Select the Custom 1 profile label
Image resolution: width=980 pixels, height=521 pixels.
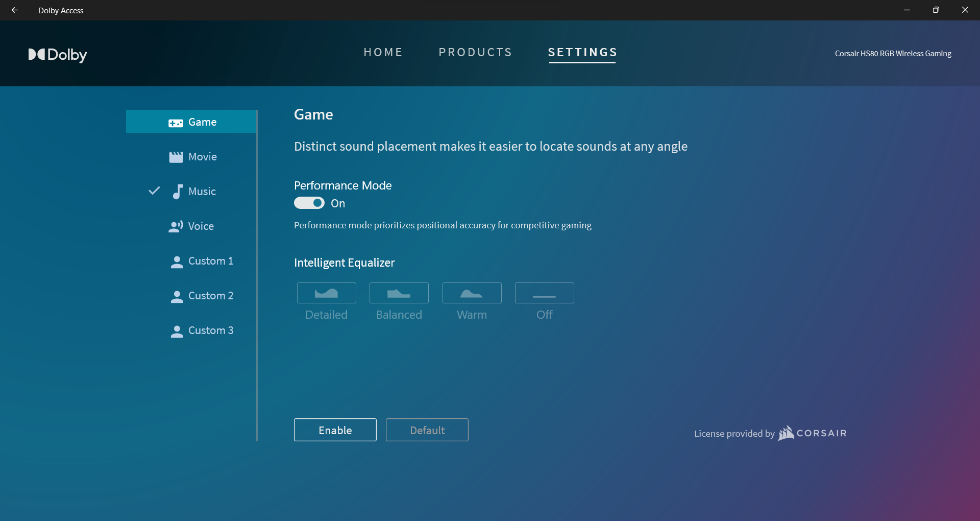211,261
